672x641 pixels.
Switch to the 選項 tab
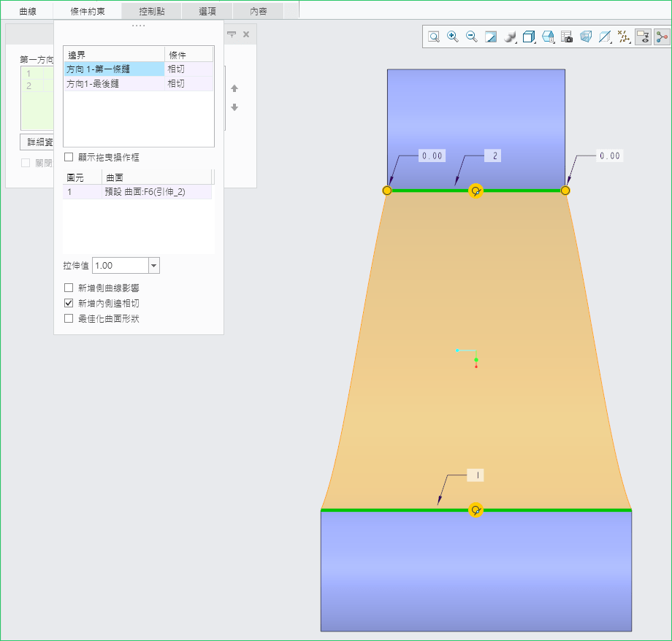(206, 12)
